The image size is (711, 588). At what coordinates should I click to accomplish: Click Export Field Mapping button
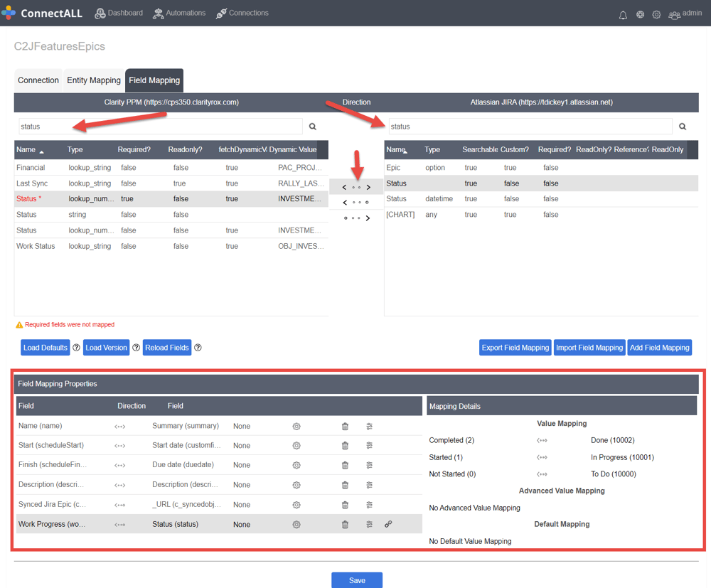[x=515, y=348]
